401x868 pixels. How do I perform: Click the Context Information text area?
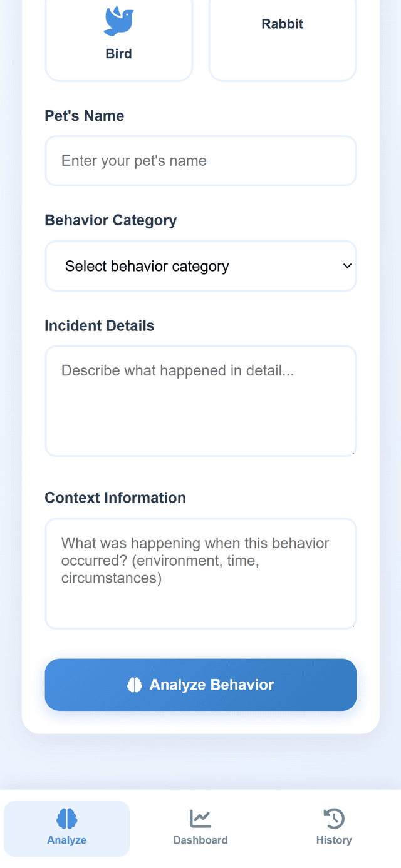point(200,573)
